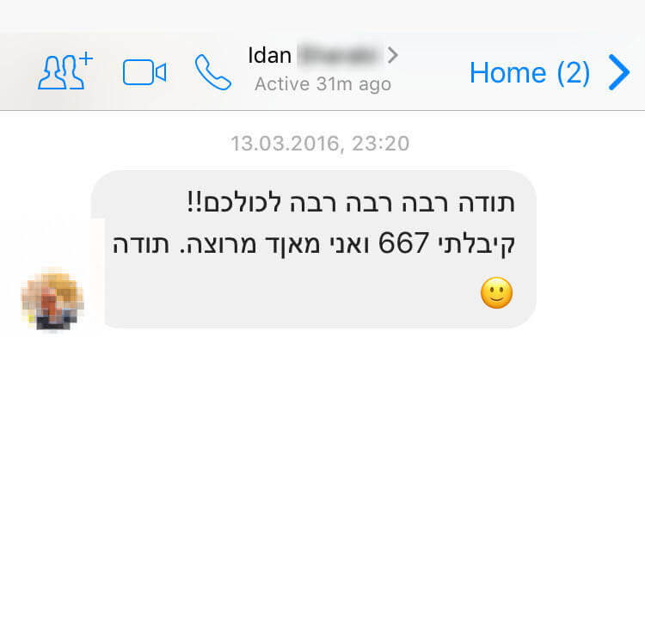Open Idan's contact name in header
This screenshot has height=644, width=645.
click(270, 55)
